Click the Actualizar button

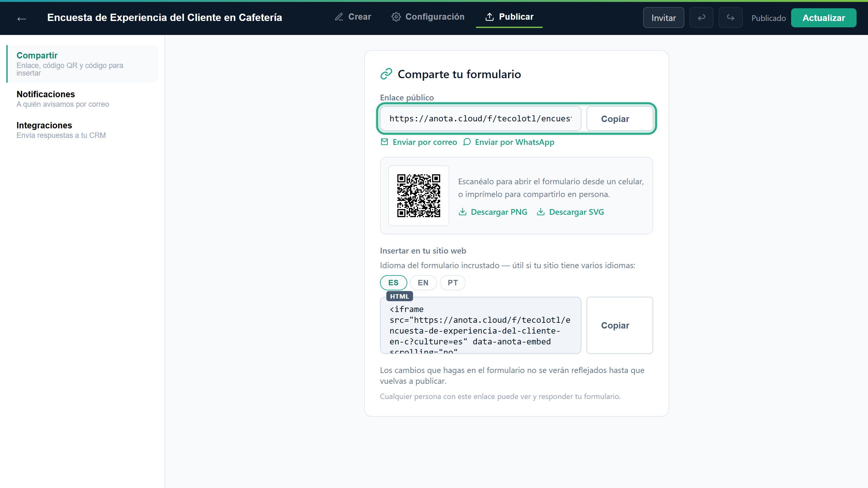tap(823, 17)
